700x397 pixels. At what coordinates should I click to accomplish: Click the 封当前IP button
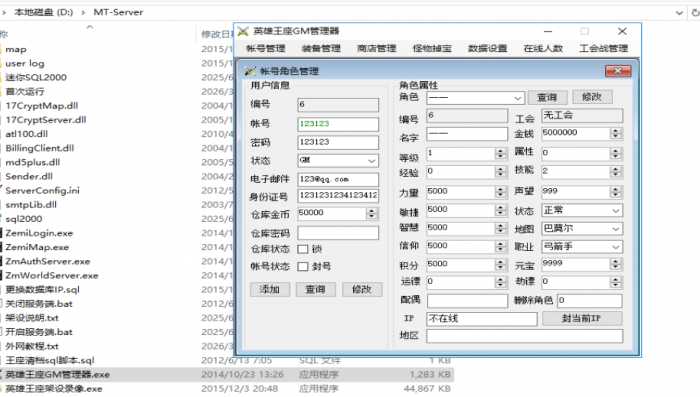click(x=582, y=318)
